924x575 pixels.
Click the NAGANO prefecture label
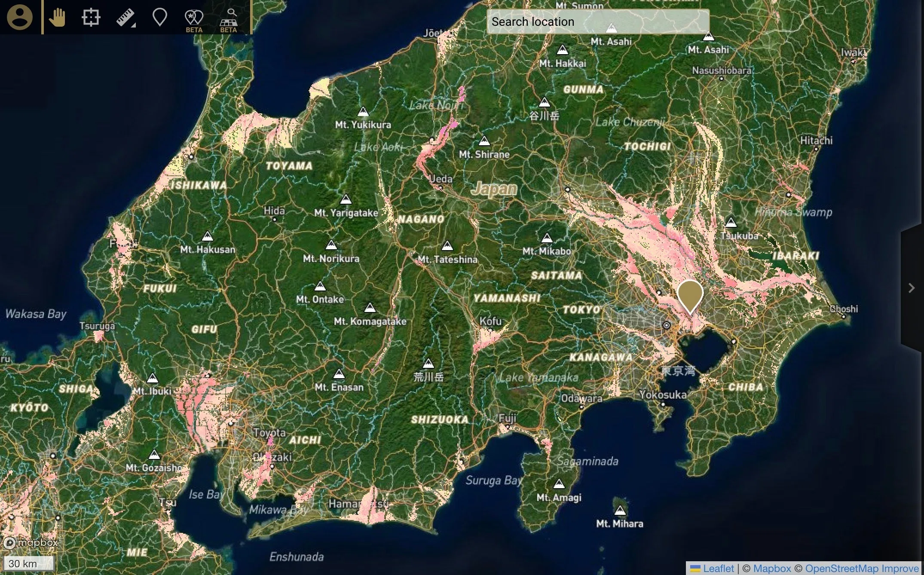[421, 219]
